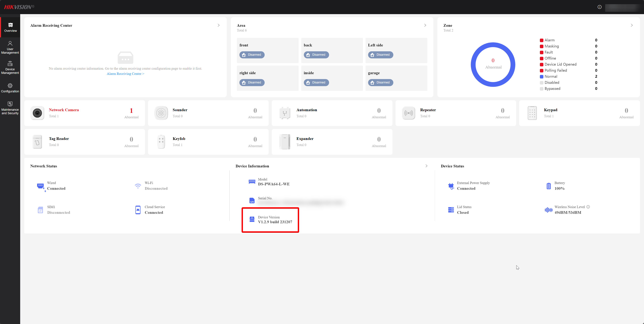Expand the Area panel arrow
This screenshot has width=644, height=324.
(x=425, y=25)
